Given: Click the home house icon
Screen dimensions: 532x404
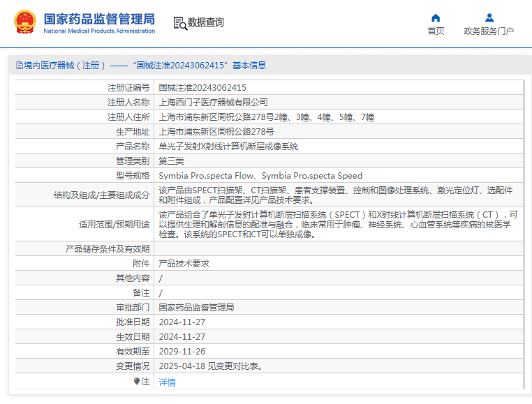Looking at the screenshot, I should pyautogui.click(x=436, y=17).
